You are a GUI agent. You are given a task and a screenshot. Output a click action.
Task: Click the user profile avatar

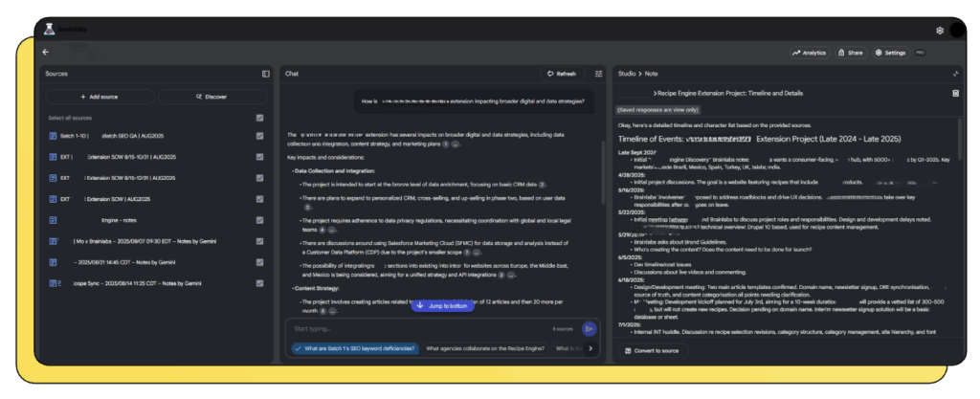[957, 31]
